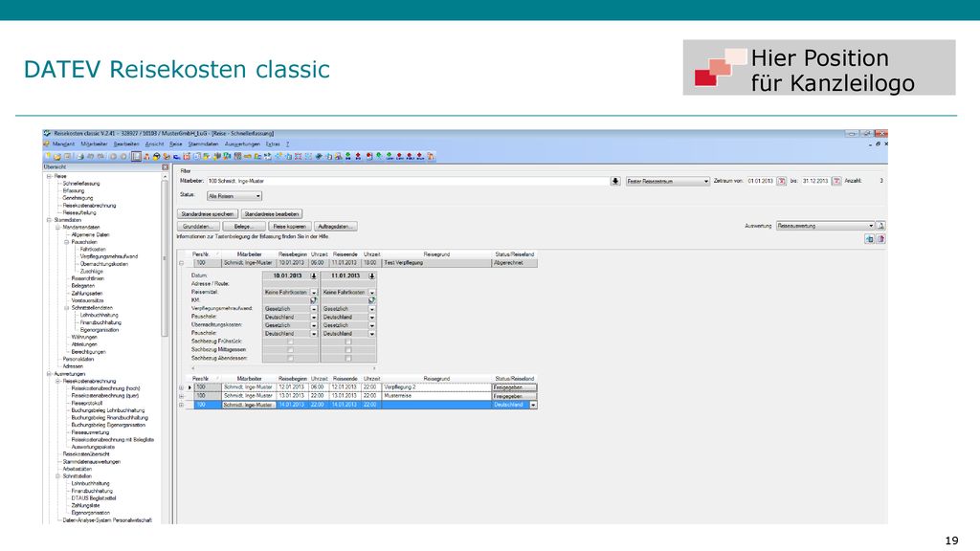Open the Auswertungen menu in menu bar
Image resolution: width=980 pixels, height=551 pixels.
[x=242, y=144]
